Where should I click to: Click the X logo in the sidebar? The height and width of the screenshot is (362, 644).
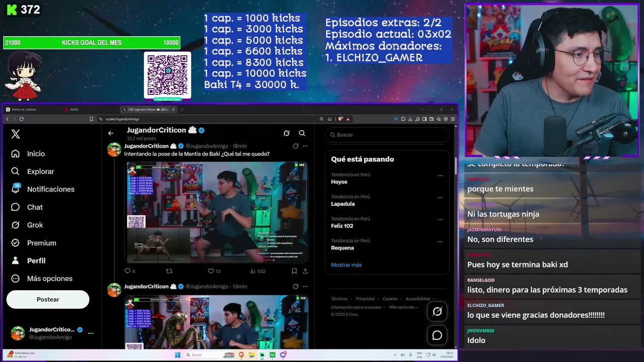coord(16,134)
